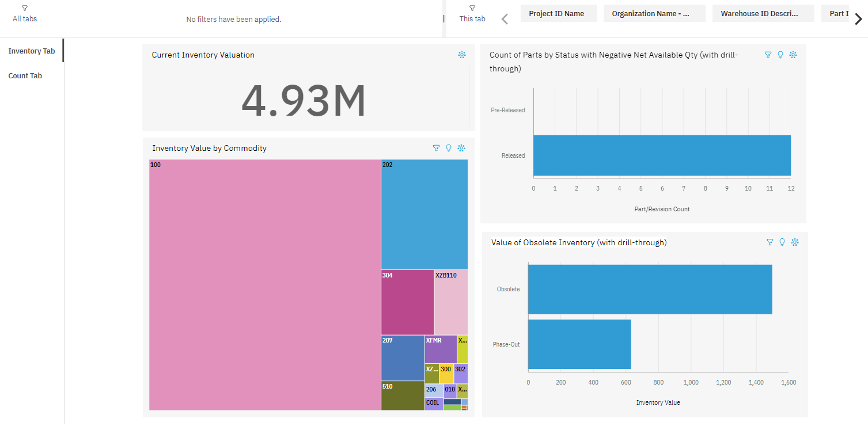Select the blue commodity 202 treemap tile
This screenshot has width=868, height=426.
(x=424, y=214)
